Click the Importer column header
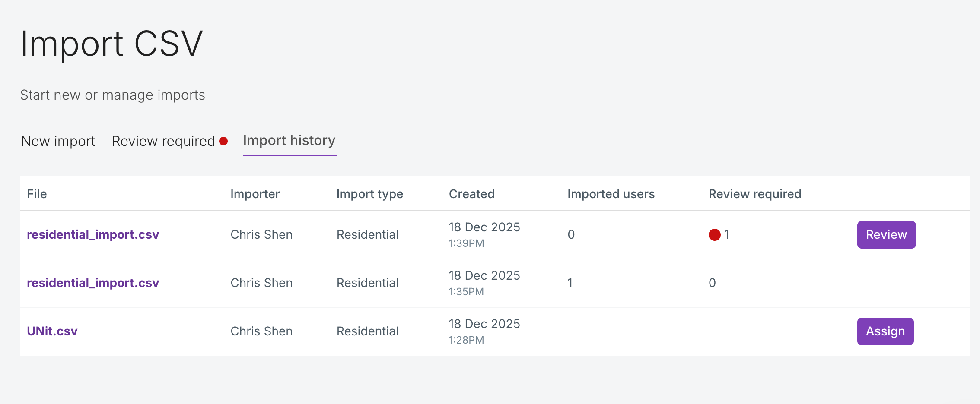The image size is (980, 404). (x=255, y=194)
